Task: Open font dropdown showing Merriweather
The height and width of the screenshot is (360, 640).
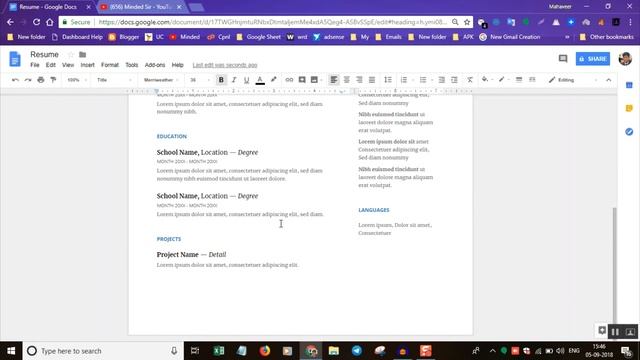Action: pyautogui.click(x=161, y=80)
